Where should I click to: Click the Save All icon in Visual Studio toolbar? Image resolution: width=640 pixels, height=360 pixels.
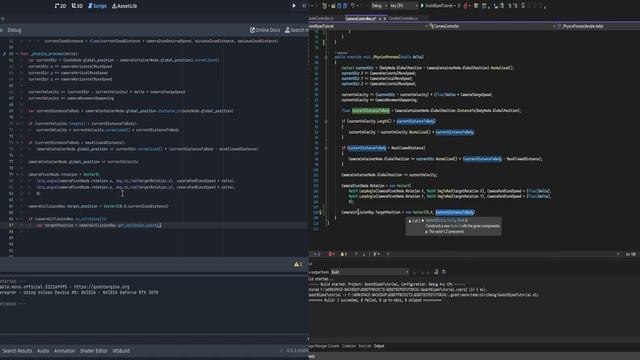[x=345, y=6]
